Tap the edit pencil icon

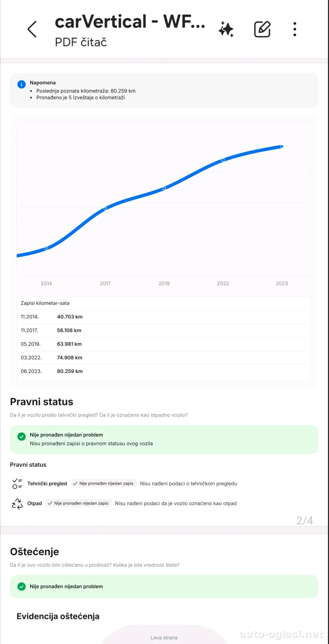coord(262,29)
